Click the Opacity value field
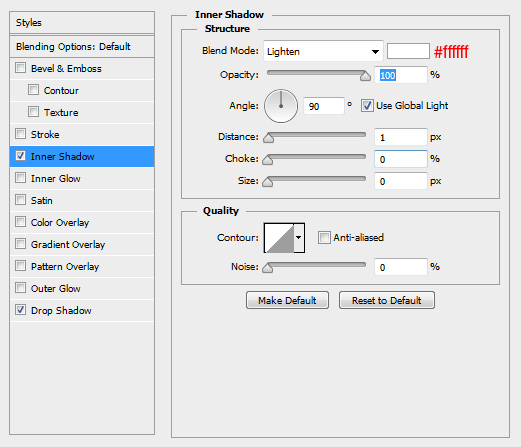 coord(401,75)
